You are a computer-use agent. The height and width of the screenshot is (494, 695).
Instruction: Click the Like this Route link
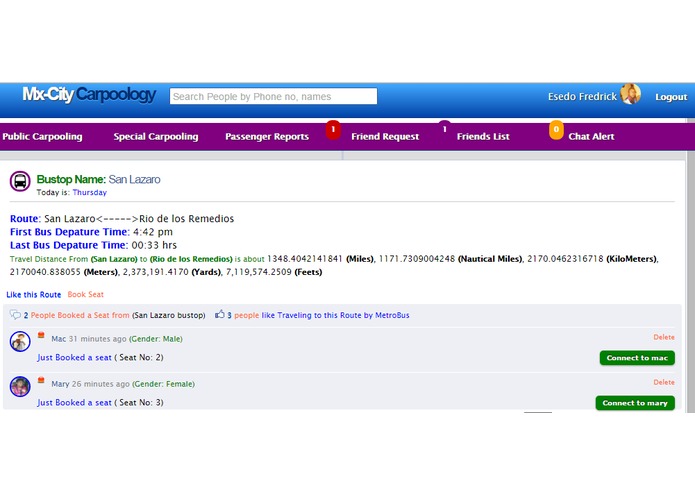[x=34, y=295]
